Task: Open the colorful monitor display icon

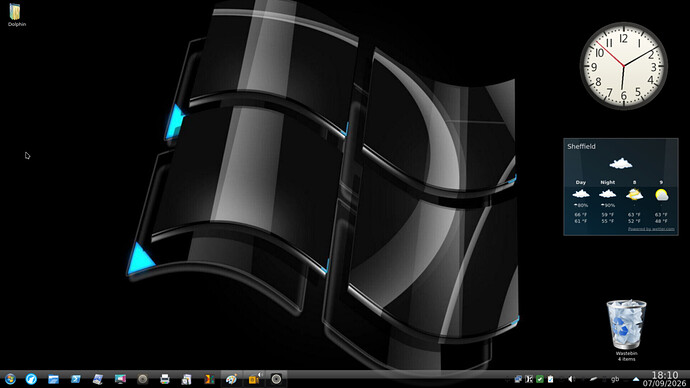Action: coord(120,379)
